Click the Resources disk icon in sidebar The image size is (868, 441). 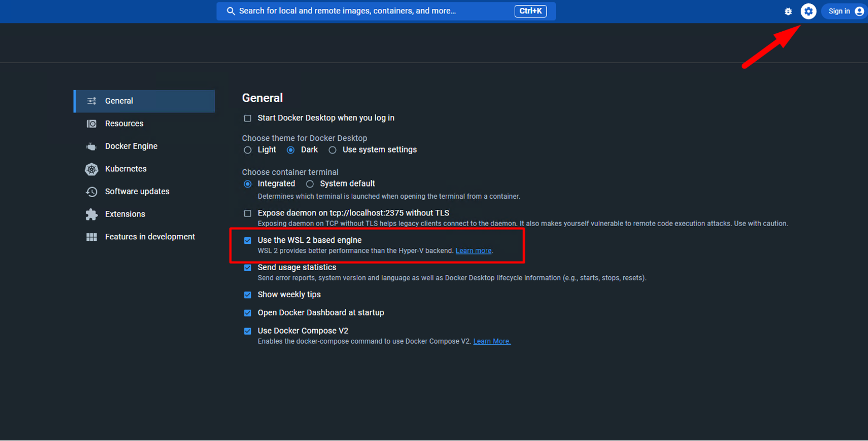[92, 124]
